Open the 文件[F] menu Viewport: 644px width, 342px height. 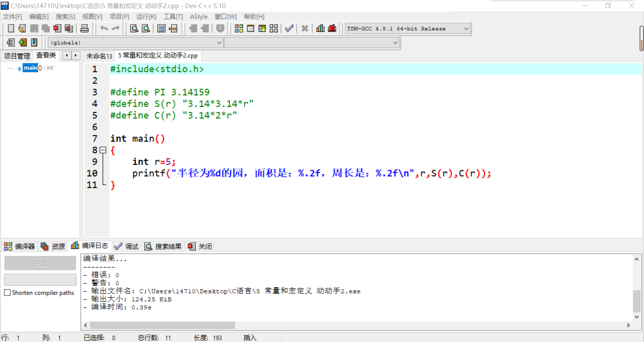point(12,16)
